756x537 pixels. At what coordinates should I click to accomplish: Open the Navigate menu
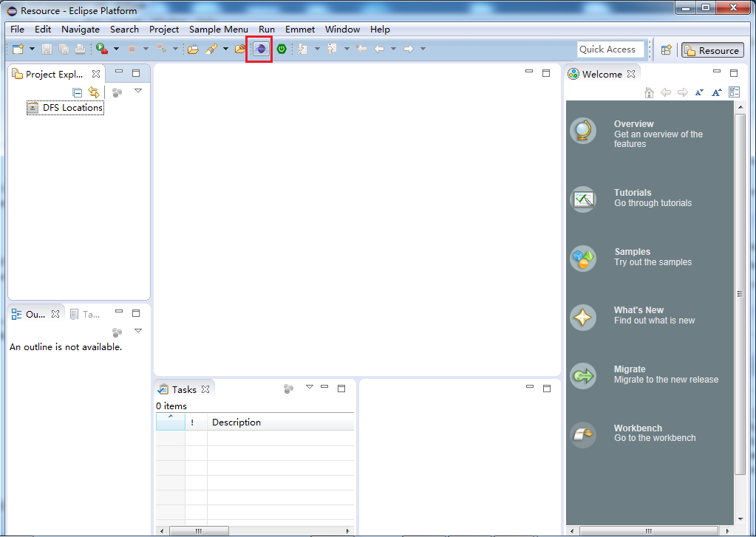point(81,30)
